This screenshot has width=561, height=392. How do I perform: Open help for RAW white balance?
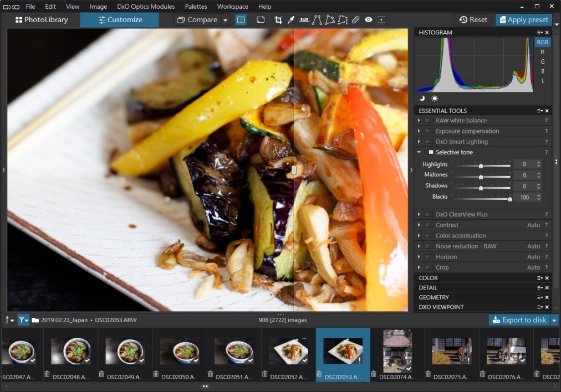(547, 120)
